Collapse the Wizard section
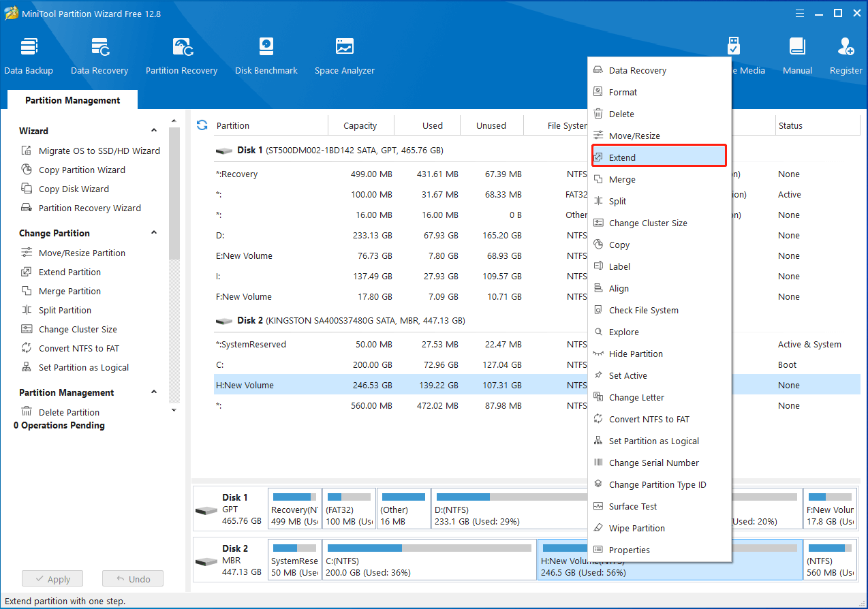This screenshot has height=609, width=868. pos(154,131)
